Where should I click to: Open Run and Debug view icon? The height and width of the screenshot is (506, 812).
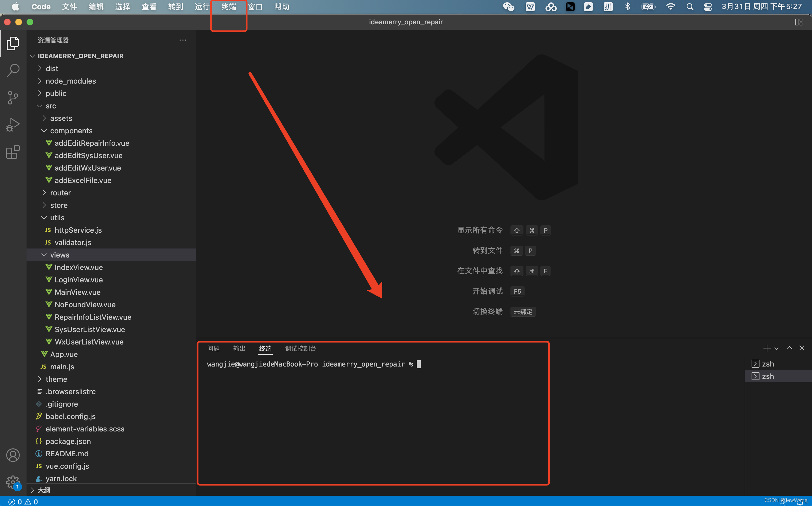point(13,125)
